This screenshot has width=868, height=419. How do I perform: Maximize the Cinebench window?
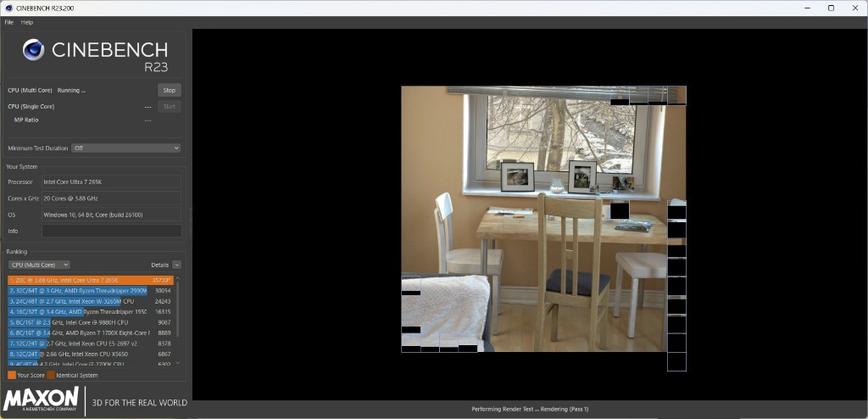pos(831,8)
